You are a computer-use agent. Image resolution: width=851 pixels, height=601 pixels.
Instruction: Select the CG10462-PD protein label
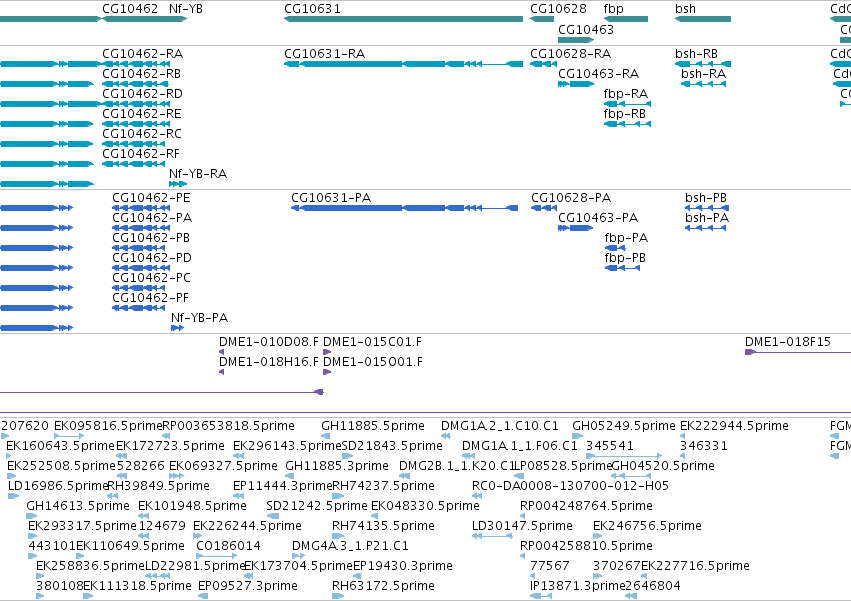(152, 257)
